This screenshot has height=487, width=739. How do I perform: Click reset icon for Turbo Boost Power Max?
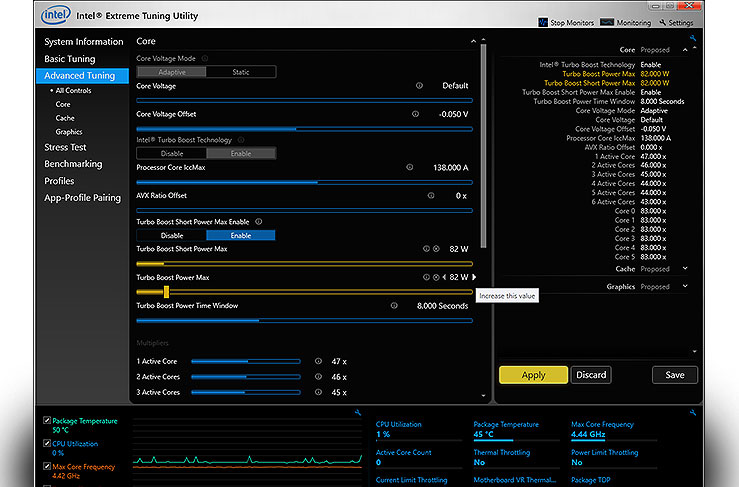tap(436, 277)
